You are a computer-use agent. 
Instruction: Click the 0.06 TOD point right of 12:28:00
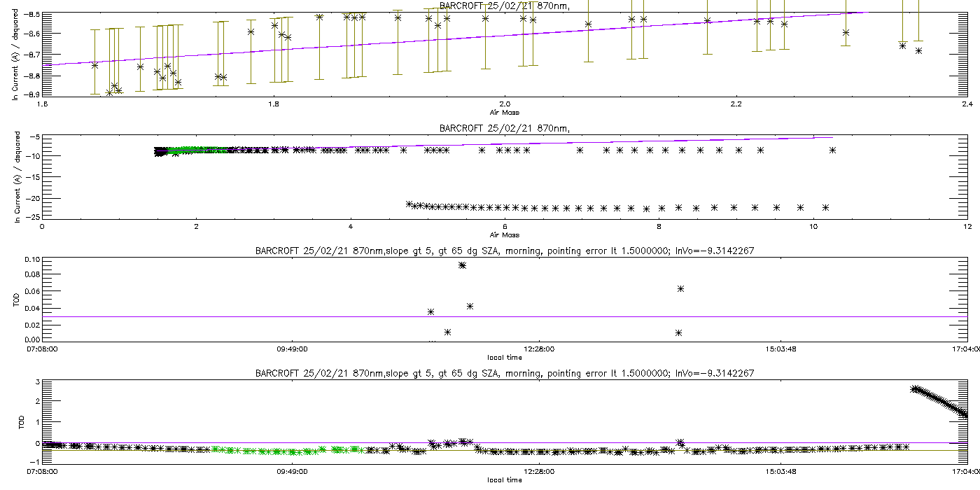click(x=680, y=288)
